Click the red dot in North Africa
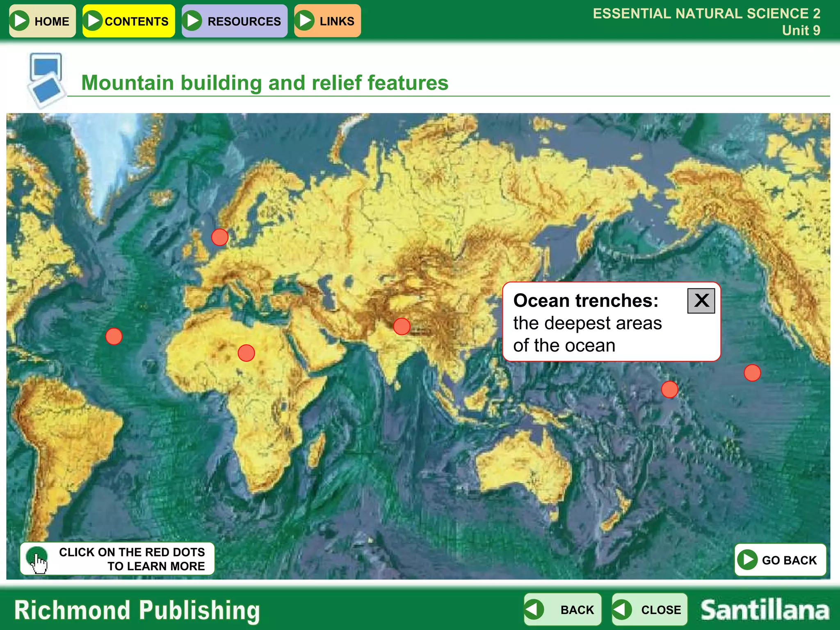Screen dimensions: 840x630 246,353
